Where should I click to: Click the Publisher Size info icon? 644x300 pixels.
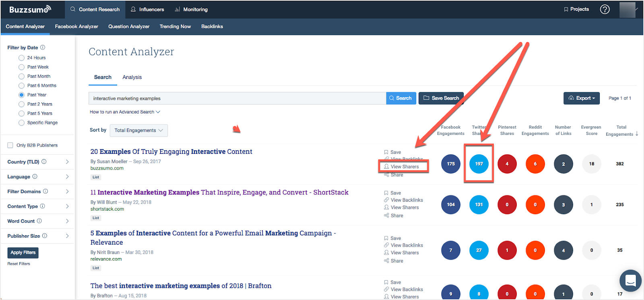point(44,236)
